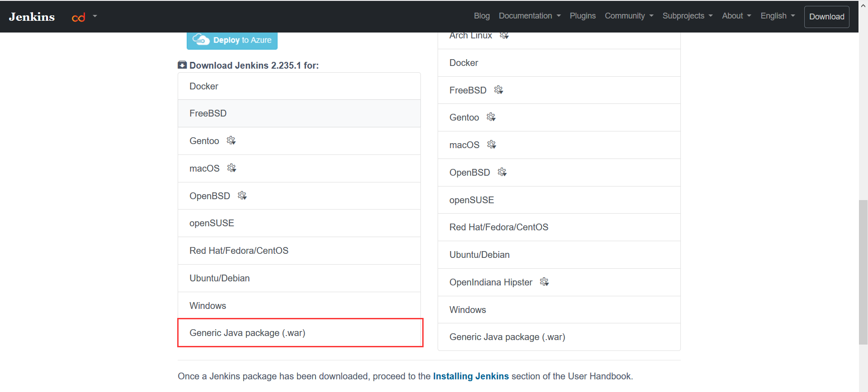The width and height of the screenshot is (868, 392).
Task: Open the English language dropdown
Action: [x=778, y=16]
